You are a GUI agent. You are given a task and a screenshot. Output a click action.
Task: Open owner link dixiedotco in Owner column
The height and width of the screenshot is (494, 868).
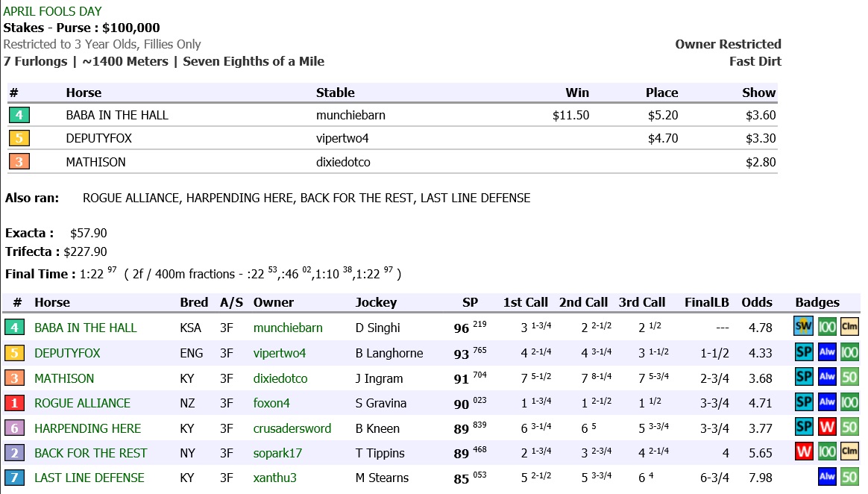[280, 378]
